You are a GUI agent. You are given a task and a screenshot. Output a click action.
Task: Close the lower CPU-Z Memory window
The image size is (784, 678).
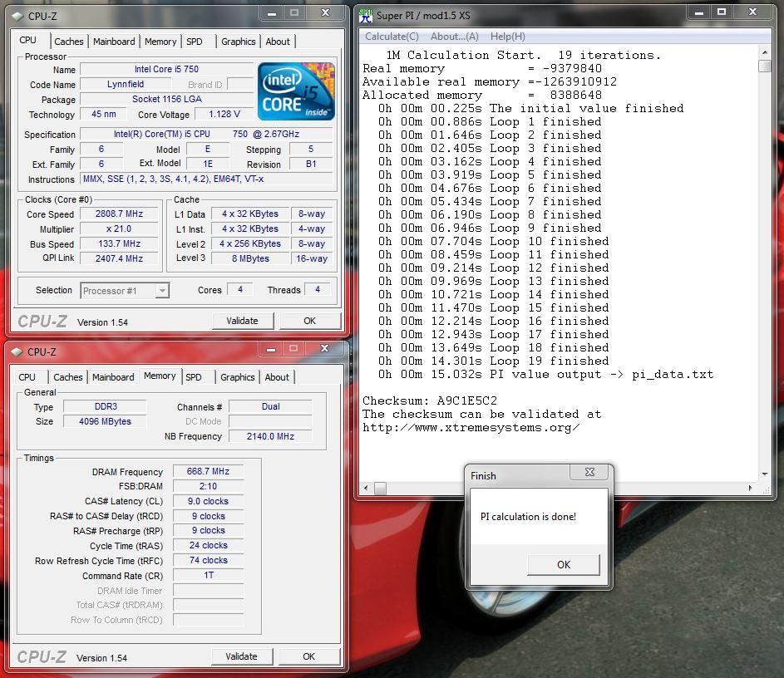pyautogui.click(x=324, y=349)
